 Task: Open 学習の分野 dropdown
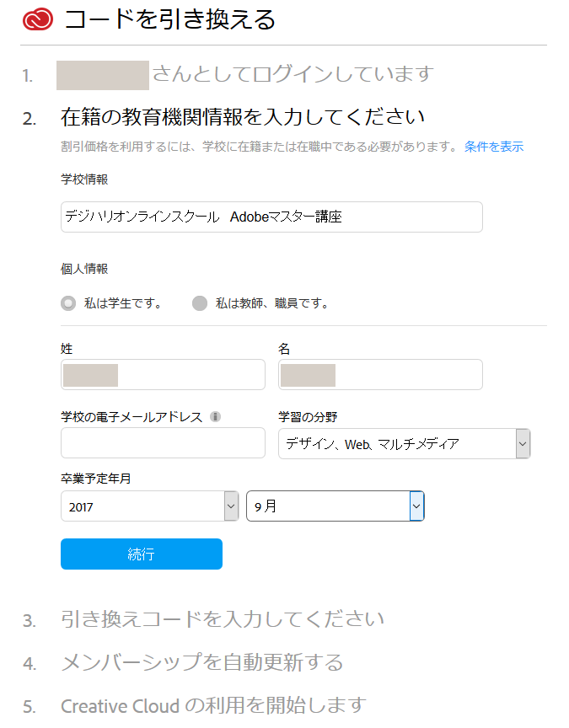pyautogui.click(x=404, y=443)
